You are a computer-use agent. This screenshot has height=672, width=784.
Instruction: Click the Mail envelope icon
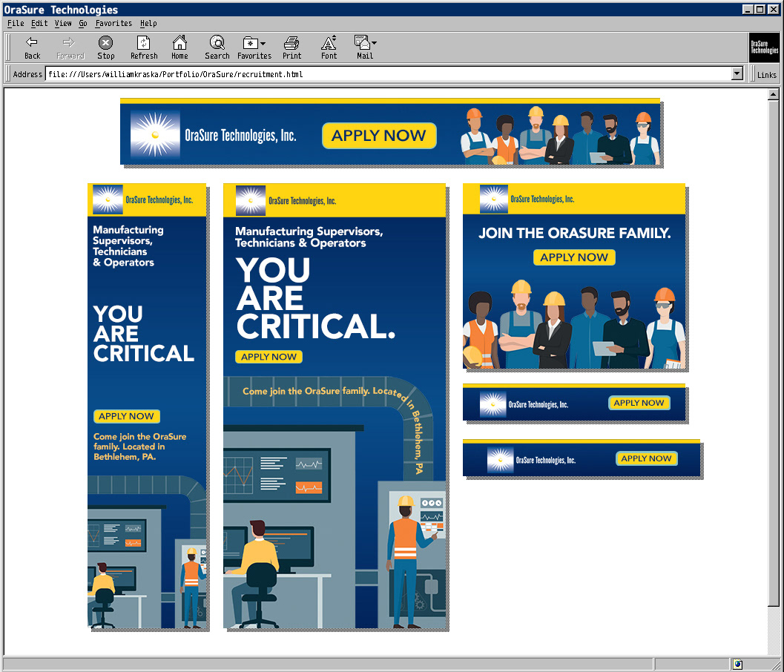(362, 42)
